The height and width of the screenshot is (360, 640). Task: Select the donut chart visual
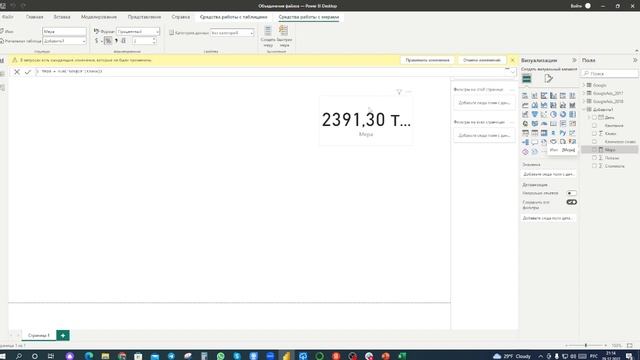[563, 114]
